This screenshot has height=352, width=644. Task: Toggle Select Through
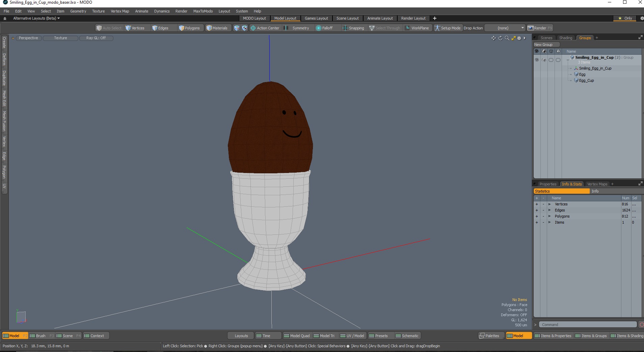click(385, 28)
